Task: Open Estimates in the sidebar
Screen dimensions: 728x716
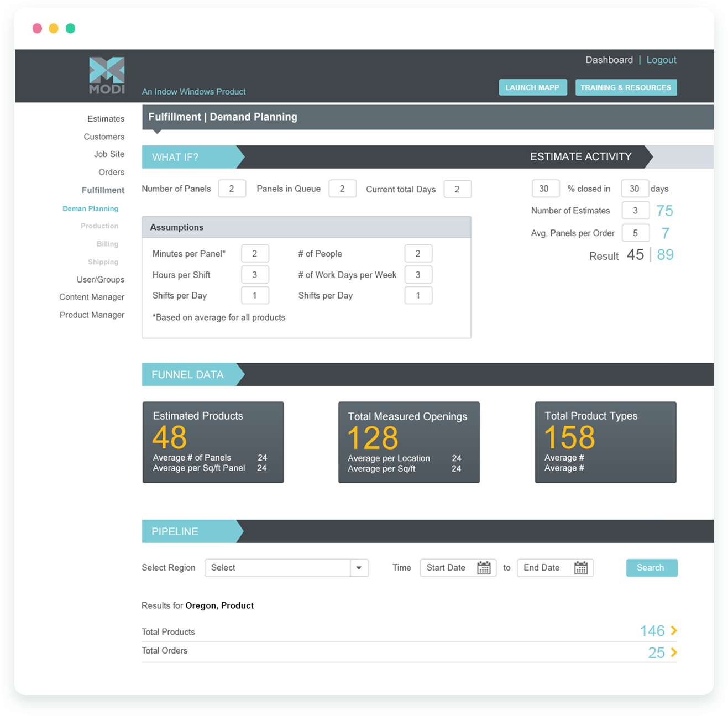Action: pyautogui.click(x=106, y=119)
